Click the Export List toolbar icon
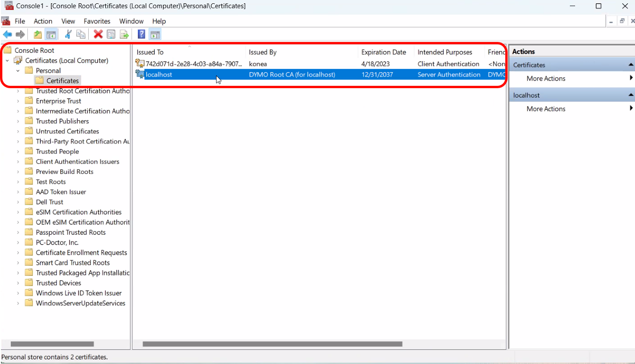635x364 pixels. click(124, 34)
